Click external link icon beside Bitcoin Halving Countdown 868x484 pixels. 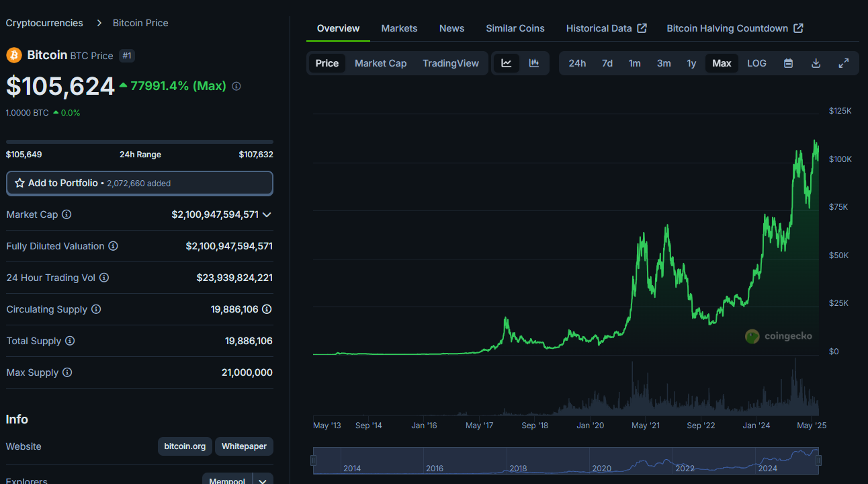point(798,28)
